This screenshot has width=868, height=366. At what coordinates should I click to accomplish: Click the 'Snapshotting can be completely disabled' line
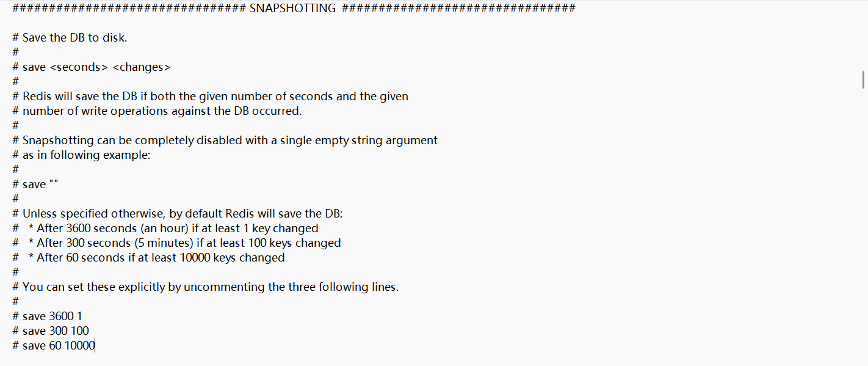(x=225, y=140)
